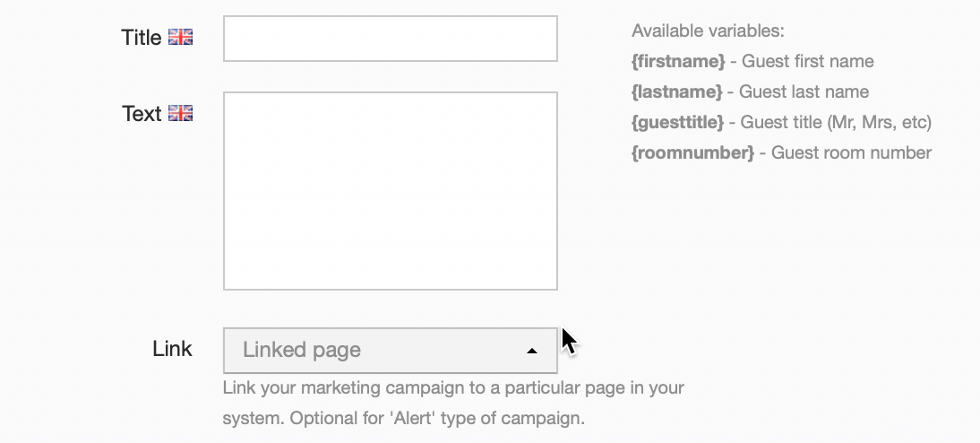
Task: Click the "Guest last name" description
Action: [804, 92]
